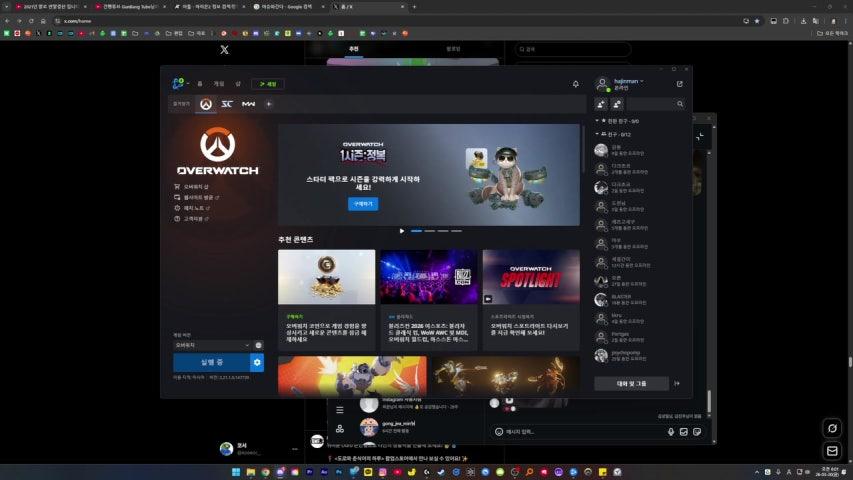Screen dimensions: 853x480
Task: Click the region globe icon beside game version
Action: 258,345
